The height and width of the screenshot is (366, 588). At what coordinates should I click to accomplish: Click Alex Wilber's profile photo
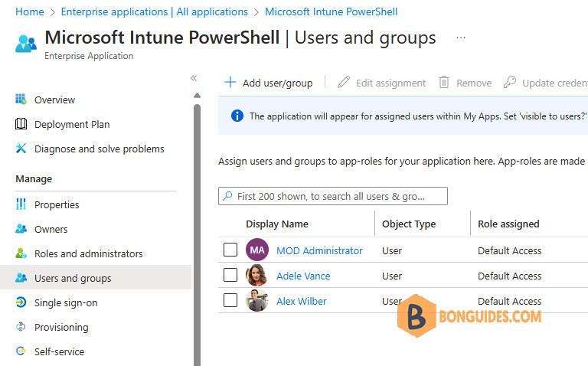click(x=257, y=300)
